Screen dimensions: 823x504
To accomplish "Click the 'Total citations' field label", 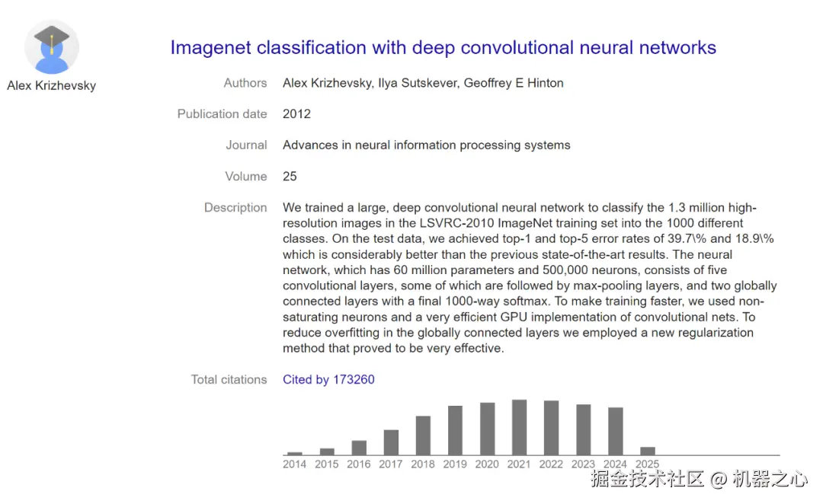I will click(229, 379).
